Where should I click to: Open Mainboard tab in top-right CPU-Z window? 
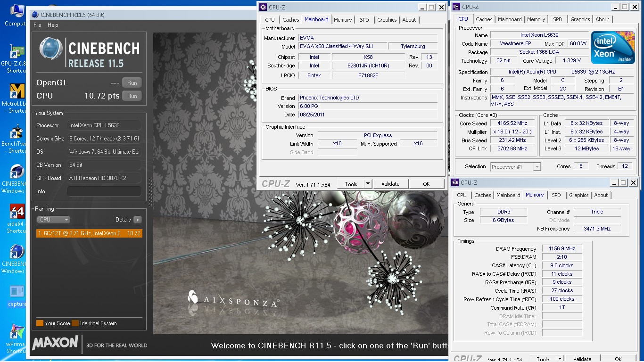[x=510, y=19]
